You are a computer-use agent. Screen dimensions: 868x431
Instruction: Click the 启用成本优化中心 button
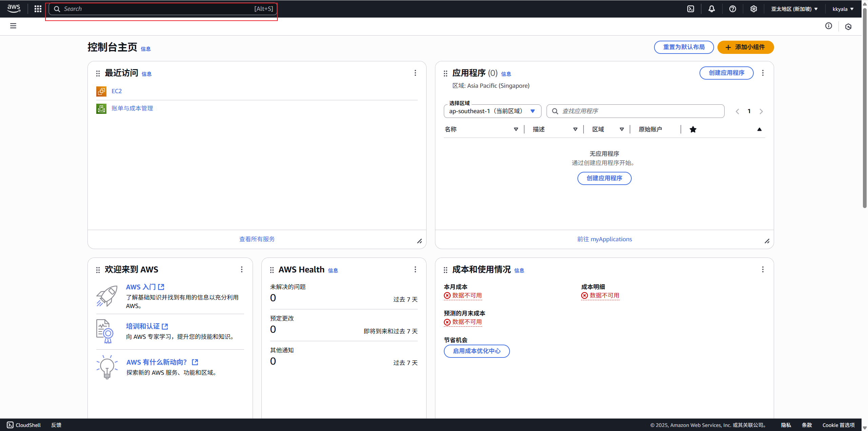tap(477, 351)
